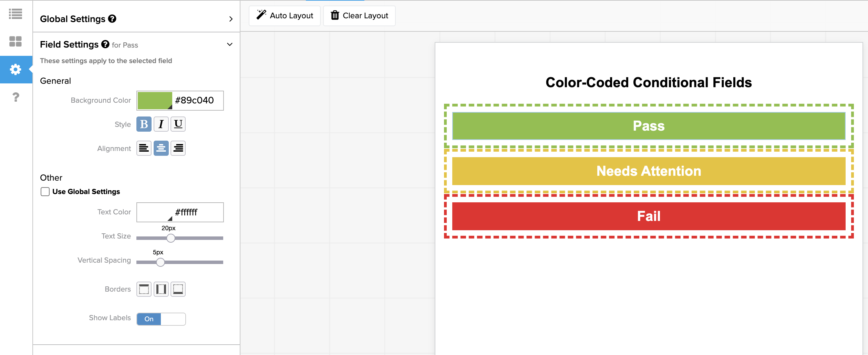Screen dimensions: 868x355
Task: Open the white Text Color swatch
Action: coord(155,212)
